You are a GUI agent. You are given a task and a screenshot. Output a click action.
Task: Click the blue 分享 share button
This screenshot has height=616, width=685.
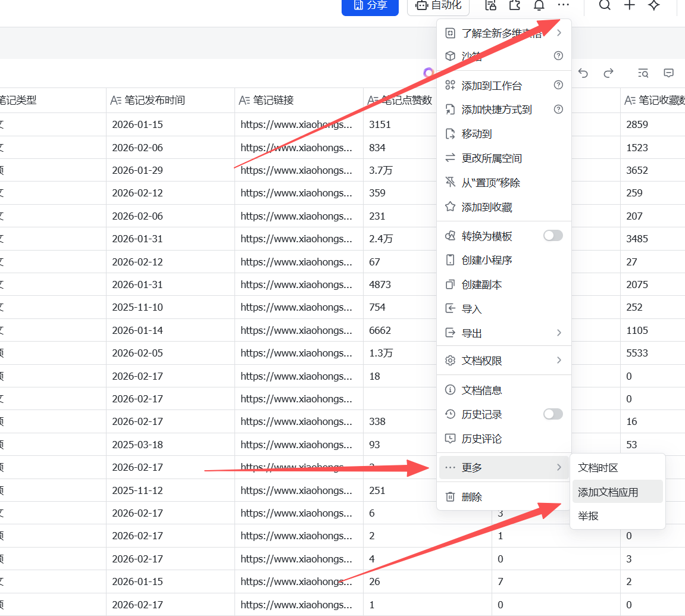pyautogui.click(x=370, y=6)
